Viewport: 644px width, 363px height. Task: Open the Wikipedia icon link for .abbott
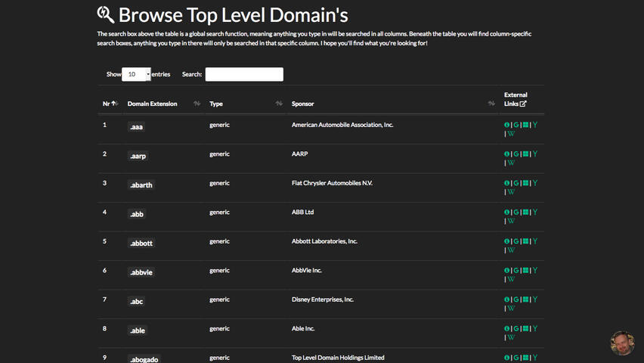pyautogui.click(x=512, y=250)
